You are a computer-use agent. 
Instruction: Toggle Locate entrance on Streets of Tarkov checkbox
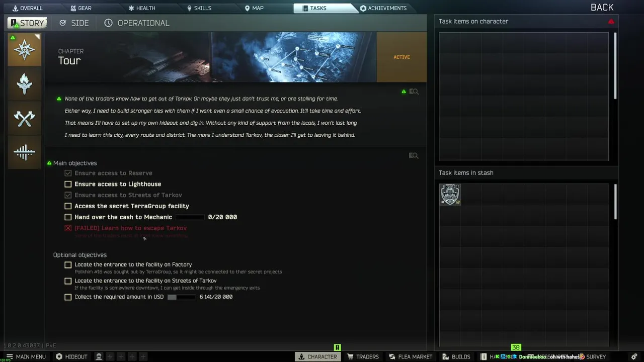click(x=68, y=281)
